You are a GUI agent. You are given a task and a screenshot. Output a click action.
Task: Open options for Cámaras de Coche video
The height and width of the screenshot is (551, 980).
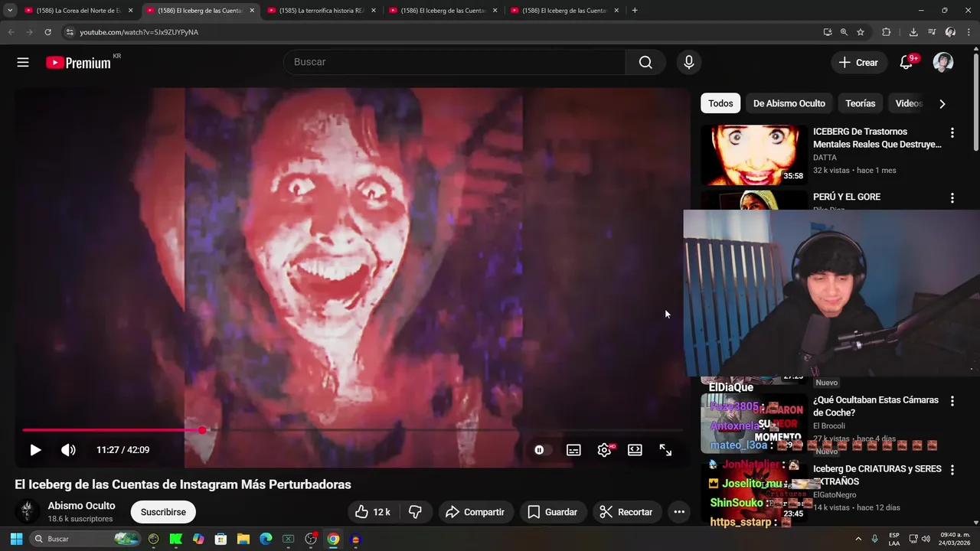[952, 401]
